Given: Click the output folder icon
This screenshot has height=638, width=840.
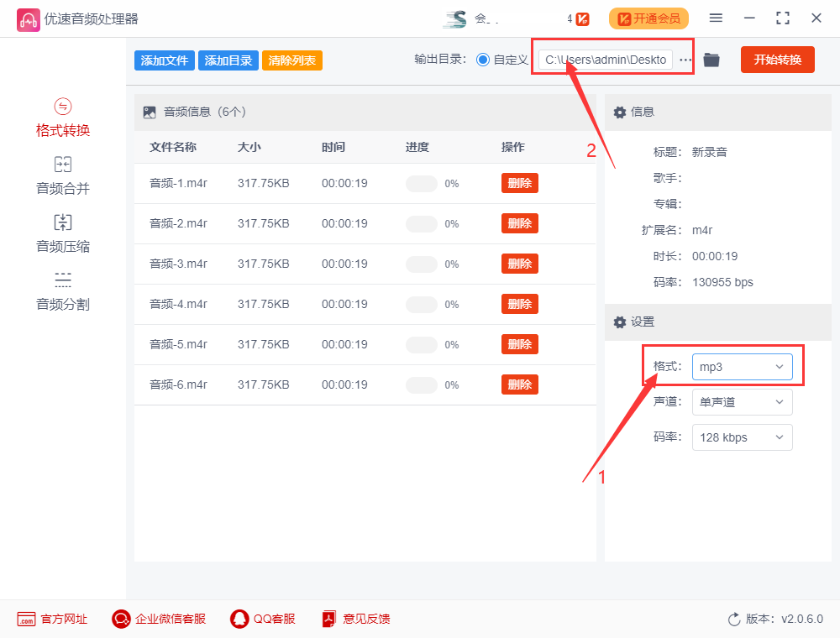Looking at the screenshot, I should pyautogui.click(x=711, y=60).
